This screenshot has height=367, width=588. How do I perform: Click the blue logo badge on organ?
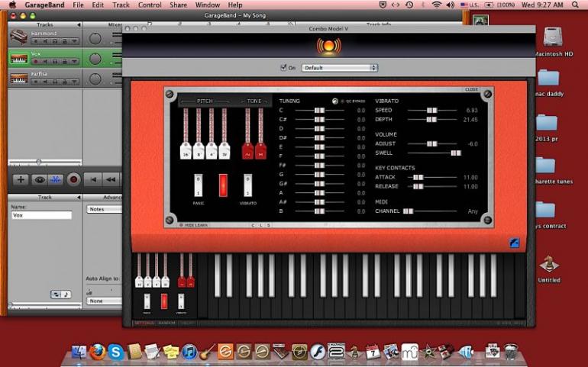click(514, 243)
